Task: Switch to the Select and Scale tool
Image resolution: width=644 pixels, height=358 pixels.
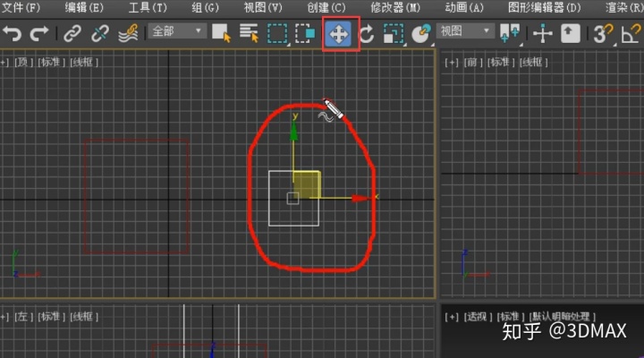Action: tap(394, 33)
